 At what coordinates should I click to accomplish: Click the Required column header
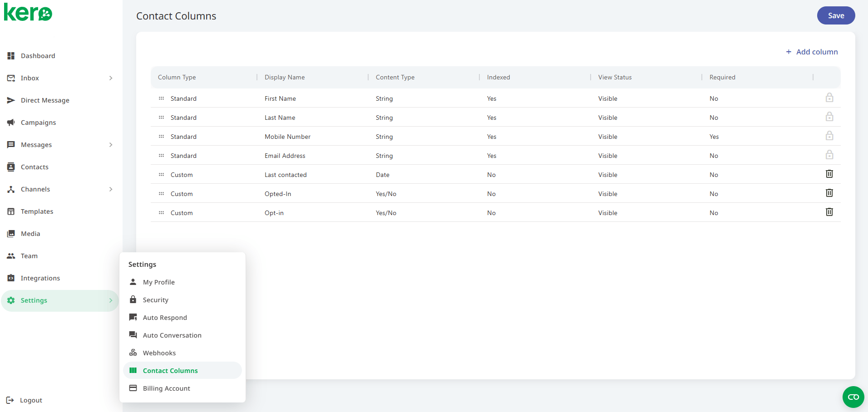point(722,77)
